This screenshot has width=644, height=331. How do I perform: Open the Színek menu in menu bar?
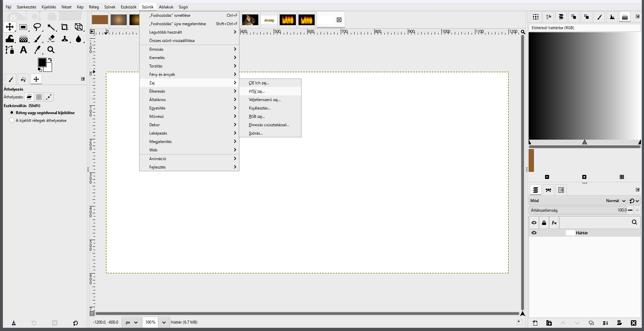coord(110,7)
